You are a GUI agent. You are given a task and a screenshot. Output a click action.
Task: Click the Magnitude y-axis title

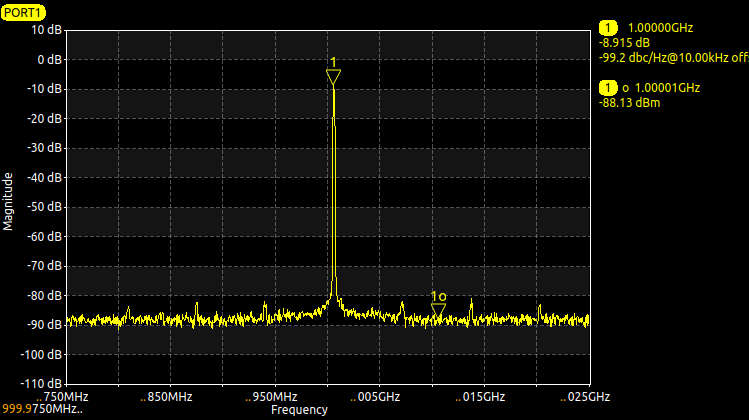coord(8,202)
